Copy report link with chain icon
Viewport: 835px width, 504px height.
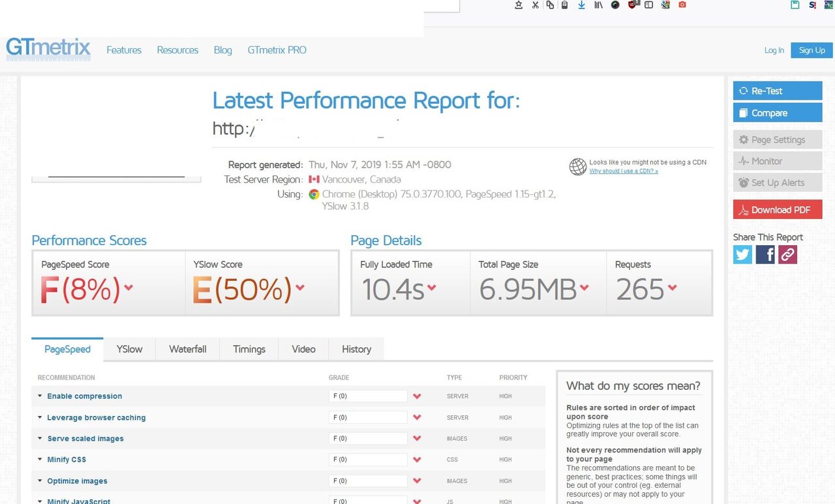788,254
